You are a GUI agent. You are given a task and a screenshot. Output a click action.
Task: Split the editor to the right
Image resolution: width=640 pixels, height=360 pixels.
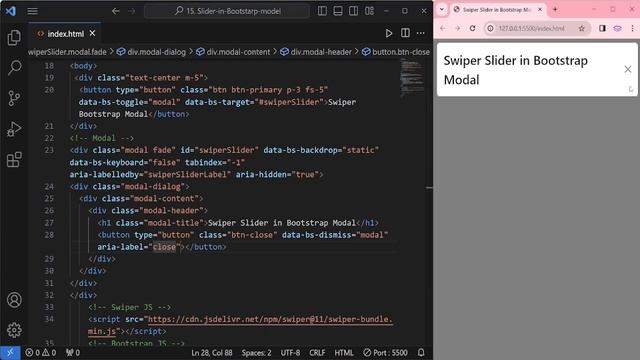pyautogui.click(x=405, y=33)
